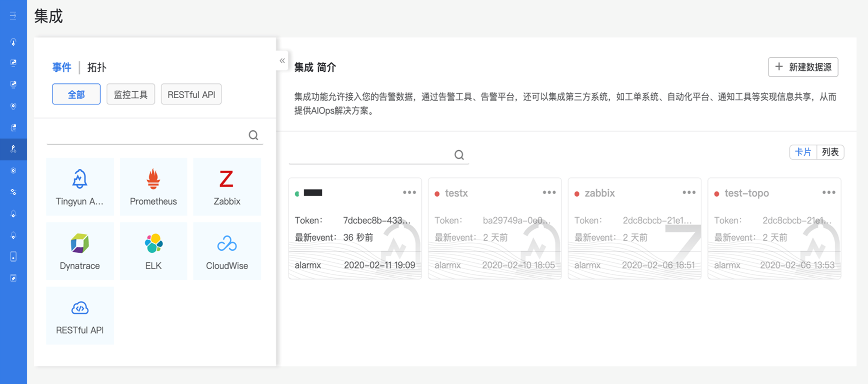868x384 pixels.
Task: Open the CloudWise integration tile
Action: click(x=227, y=251)
